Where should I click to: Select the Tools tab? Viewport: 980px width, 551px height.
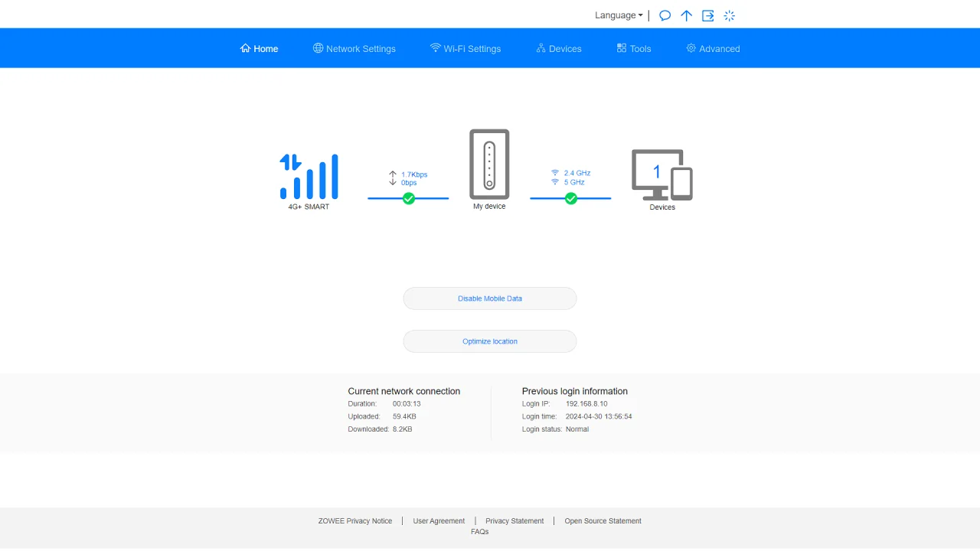634,48
